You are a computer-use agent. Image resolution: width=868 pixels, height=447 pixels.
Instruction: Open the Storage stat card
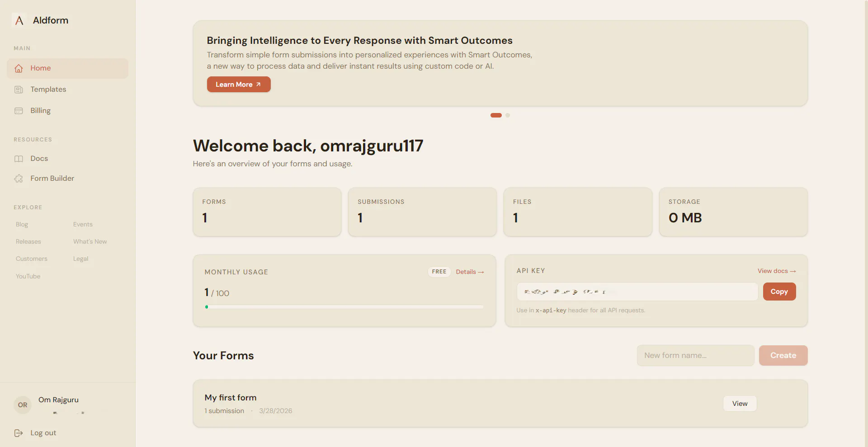[x=733, y=212]
